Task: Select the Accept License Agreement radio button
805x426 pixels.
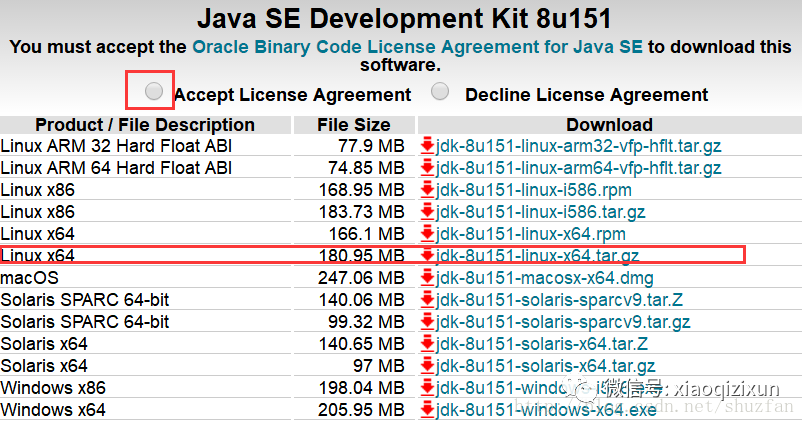Action: (x=154, y=91)
